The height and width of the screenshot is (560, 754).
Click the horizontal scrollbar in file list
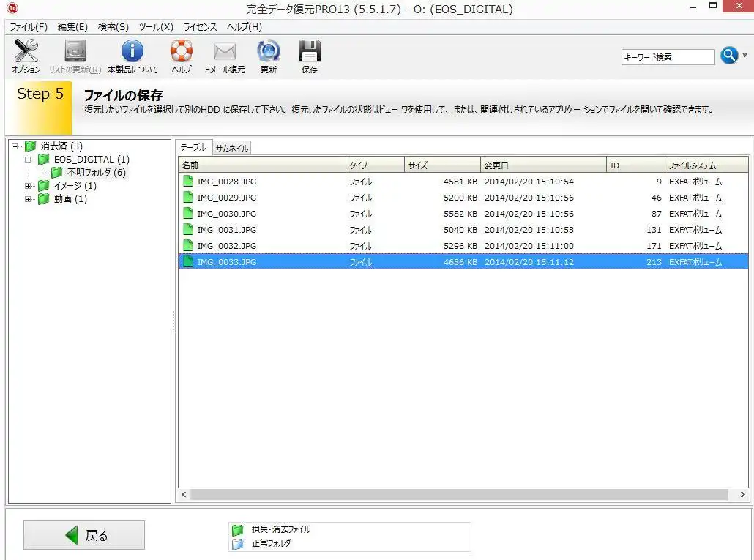point(459,495)
